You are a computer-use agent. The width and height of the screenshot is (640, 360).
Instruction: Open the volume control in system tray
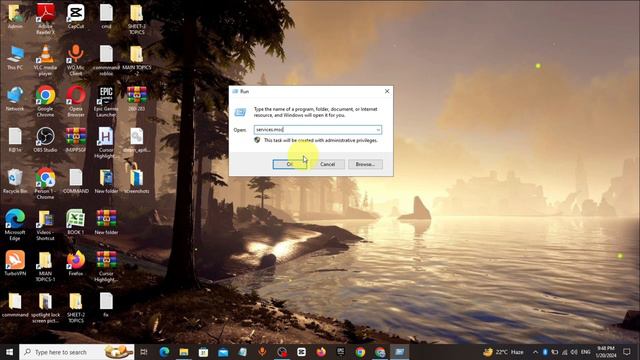click(574, 352)
